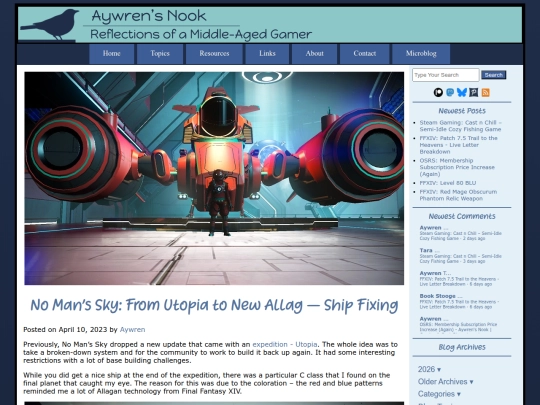Open the post title No Man's Sky: From Utopia
540x405 pixels.
point(214,305)
